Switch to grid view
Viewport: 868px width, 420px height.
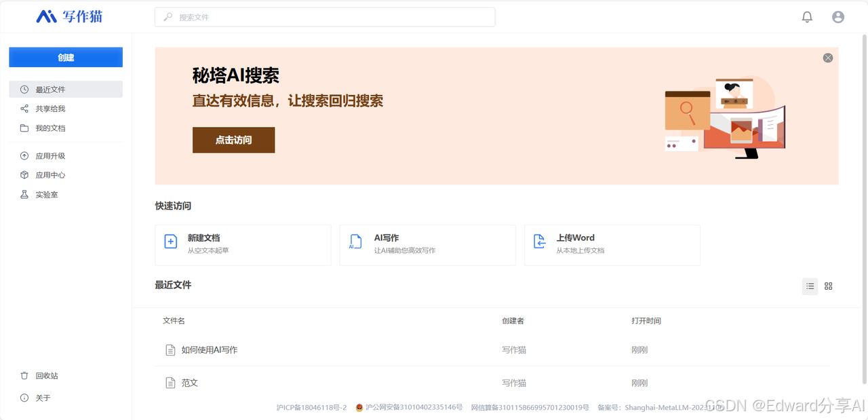coord(828,286)
